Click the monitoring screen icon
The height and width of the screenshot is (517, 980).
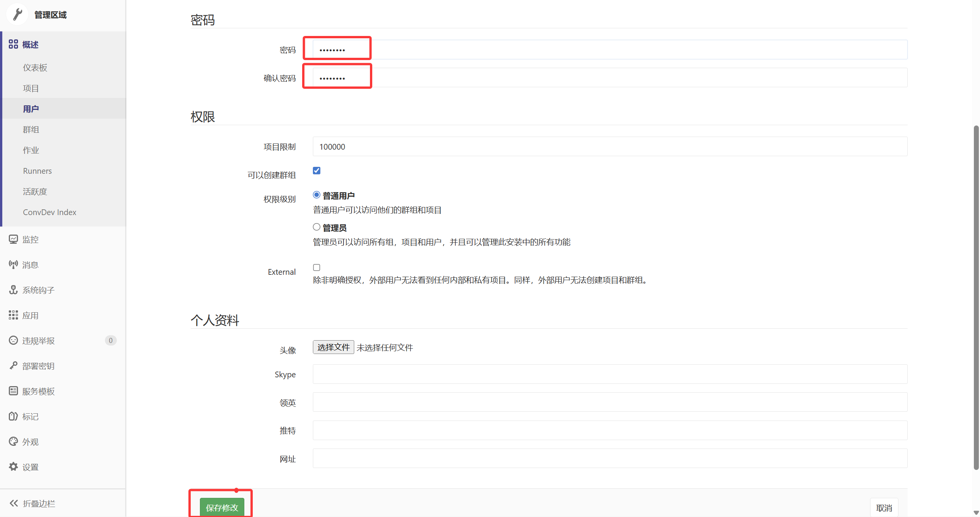[13, 239]
